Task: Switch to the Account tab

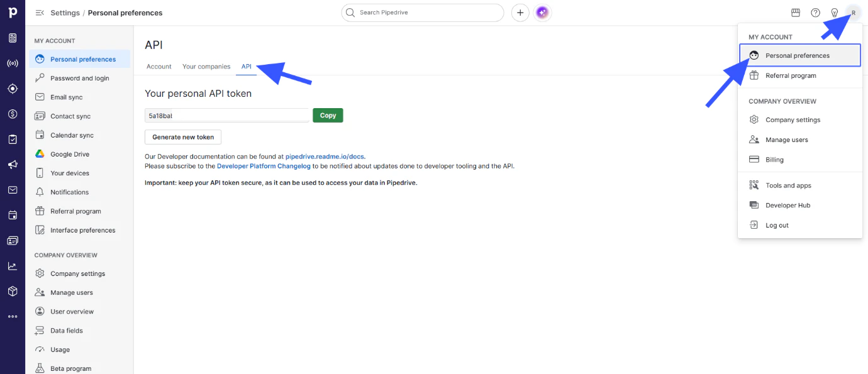Action: pos(159,67)
